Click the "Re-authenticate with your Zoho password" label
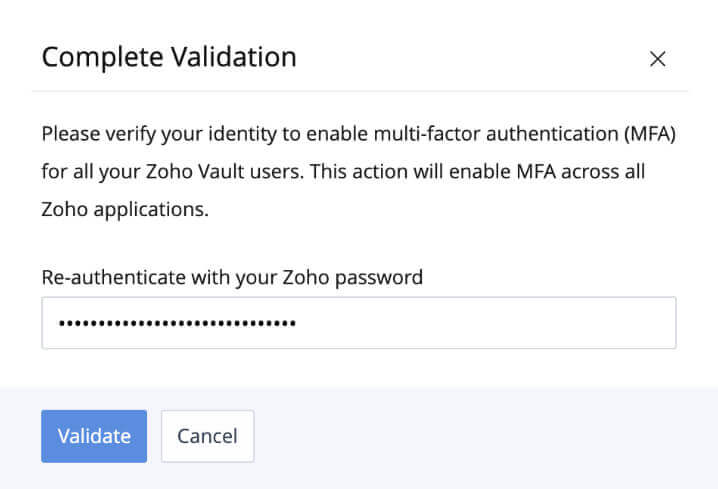718x489 pixels. (x=232, y=277)
